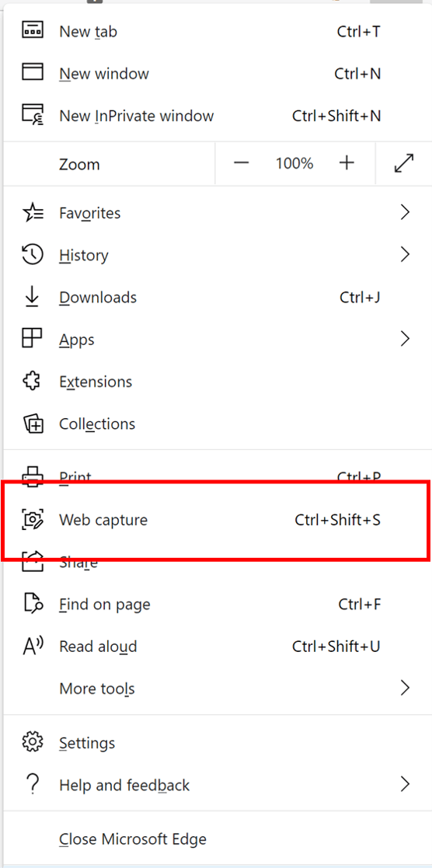The image size is (432, 868).
Task: Click the Web capture camera icon
Action: coord(32,520)
